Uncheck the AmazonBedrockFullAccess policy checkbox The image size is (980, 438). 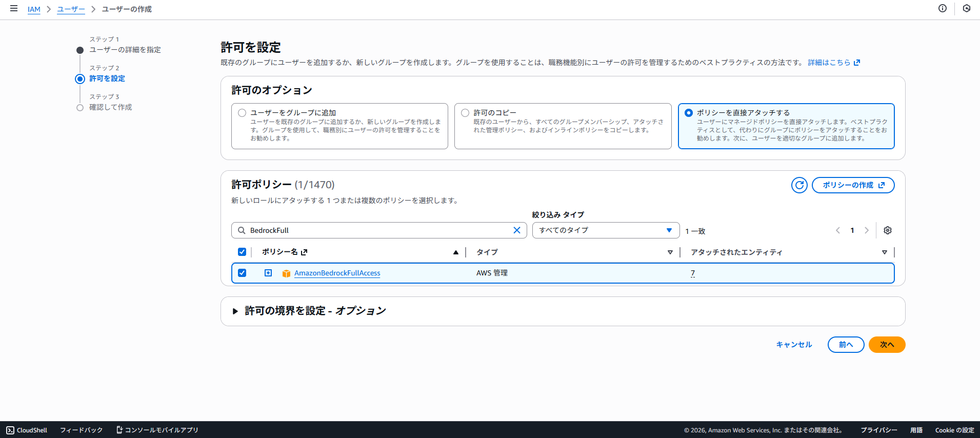click(242, 273)
